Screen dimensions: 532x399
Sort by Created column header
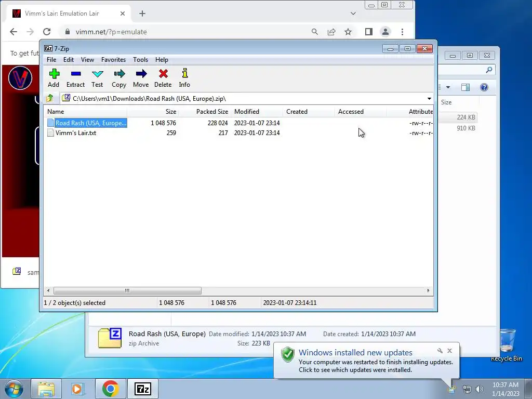coord(309,112)
